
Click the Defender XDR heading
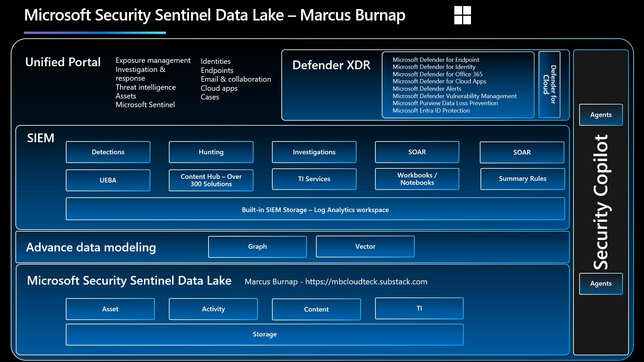coord(331,65)
